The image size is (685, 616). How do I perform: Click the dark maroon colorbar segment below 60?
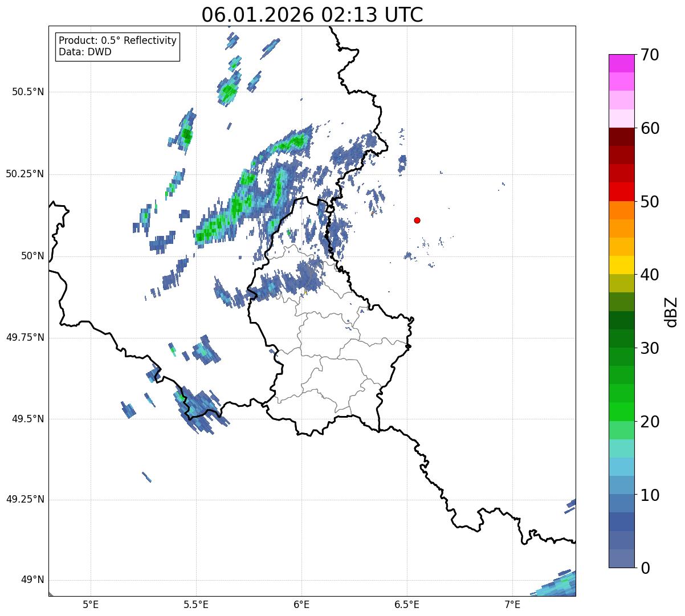621,137
